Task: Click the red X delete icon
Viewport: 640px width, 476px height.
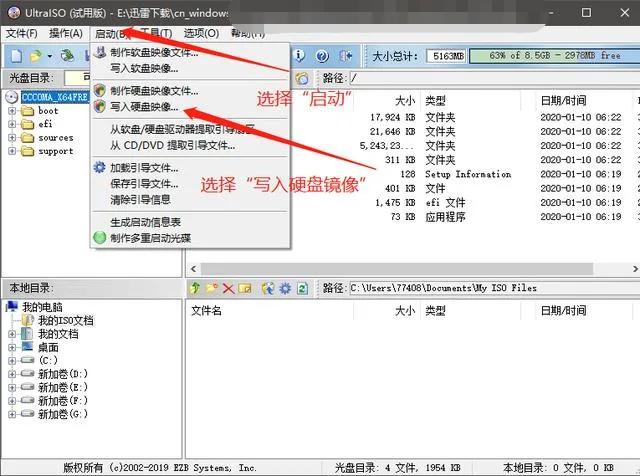Action: click(228, 289)
